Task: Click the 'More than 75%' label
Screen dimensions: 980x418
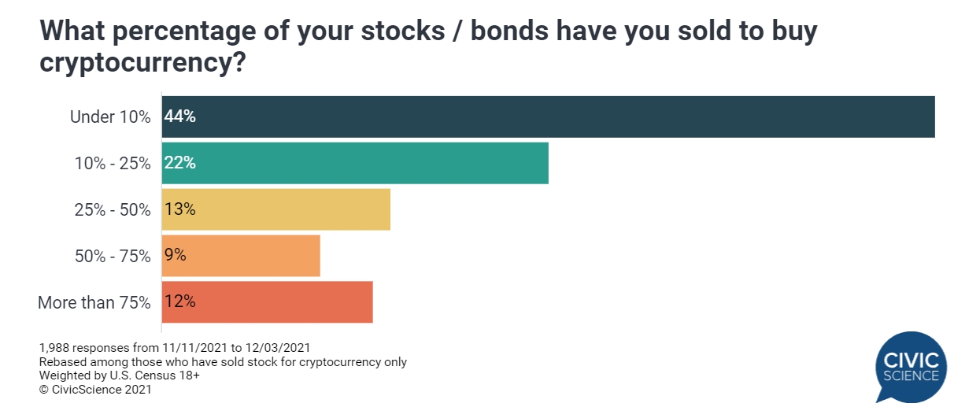Action: tap(94, 302)
